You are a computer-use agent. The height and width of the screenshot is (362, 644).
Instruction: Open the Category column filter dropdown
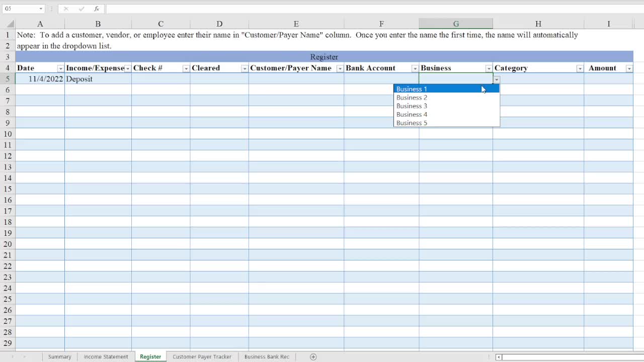coord(580,68)
